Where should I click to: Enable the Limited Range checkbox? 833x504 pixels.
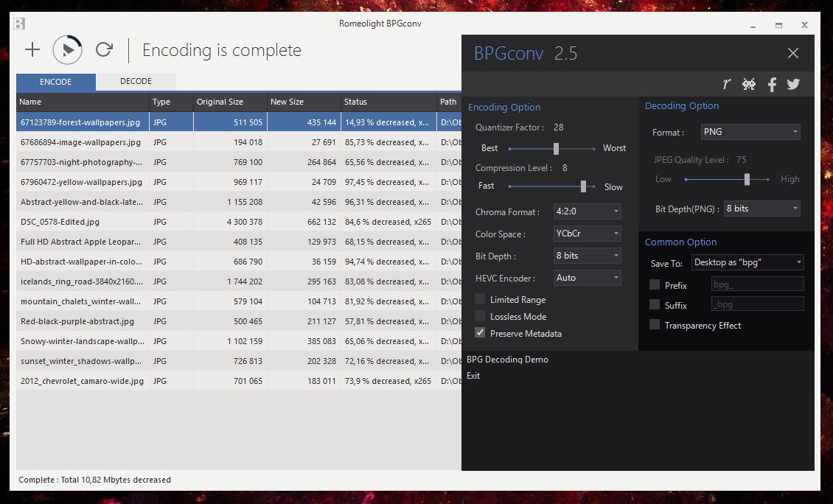(480, 299)
